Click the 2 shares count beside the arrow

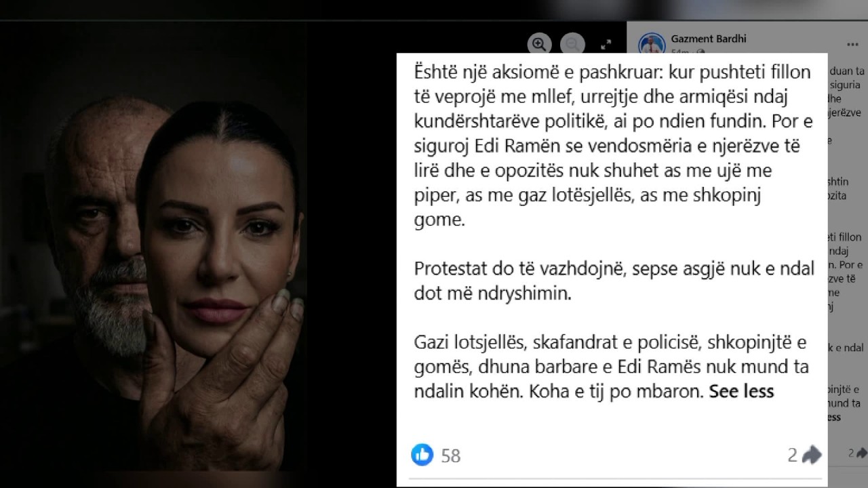point(792,455)
